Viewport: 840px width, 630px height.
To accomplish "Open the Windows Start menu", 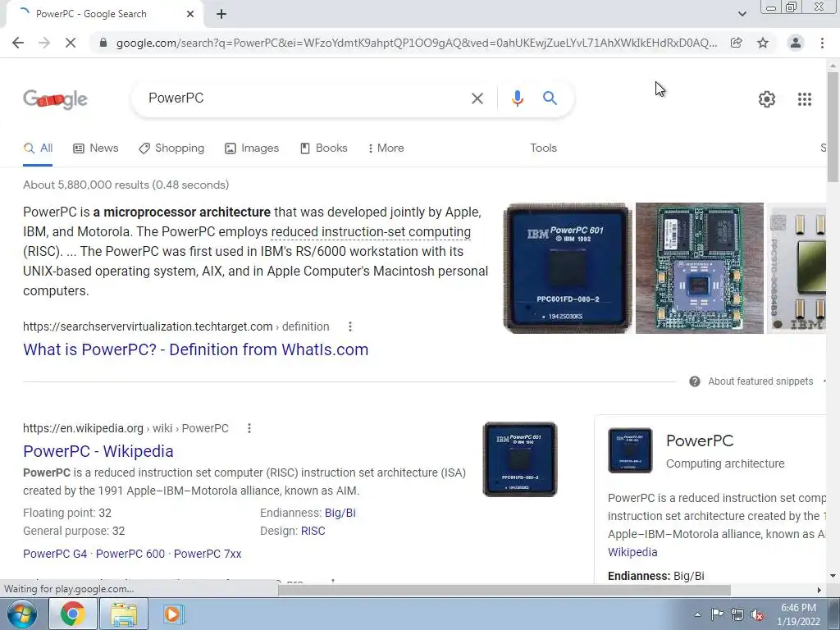I will click(x=22, y=614).
